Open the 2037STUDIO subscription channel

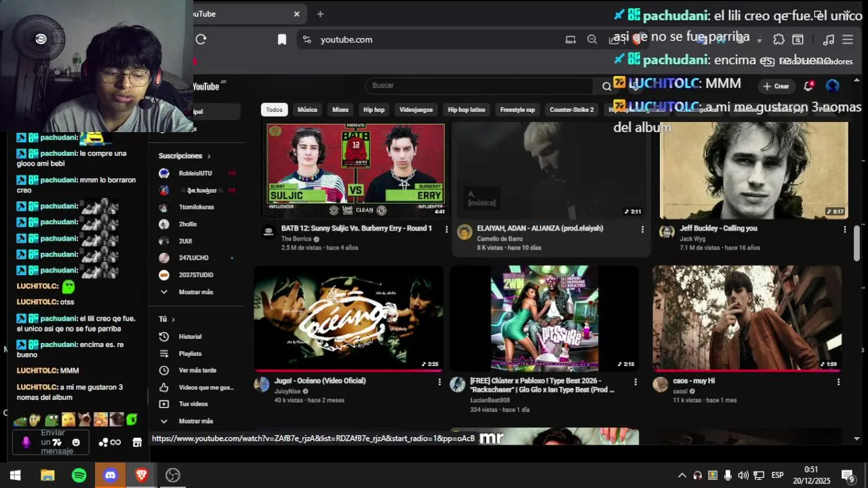click(196, 274)
